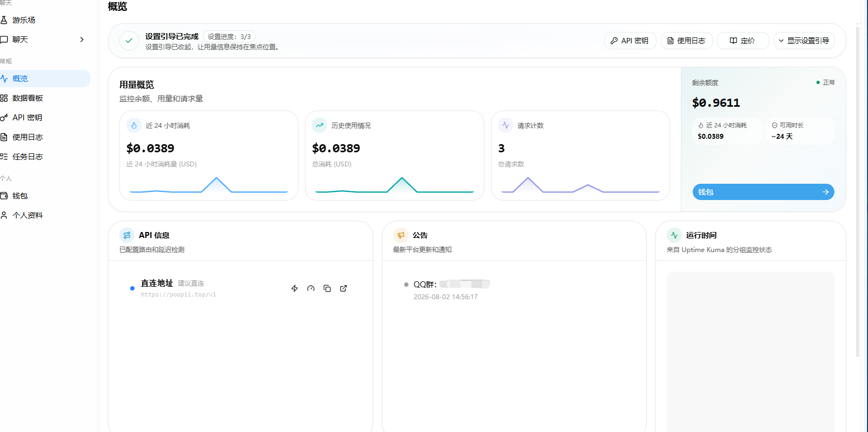The height and width of the screenshot is (432, 868).
Task: Open 直连地址 in external link
Action: tap(343, 288)
